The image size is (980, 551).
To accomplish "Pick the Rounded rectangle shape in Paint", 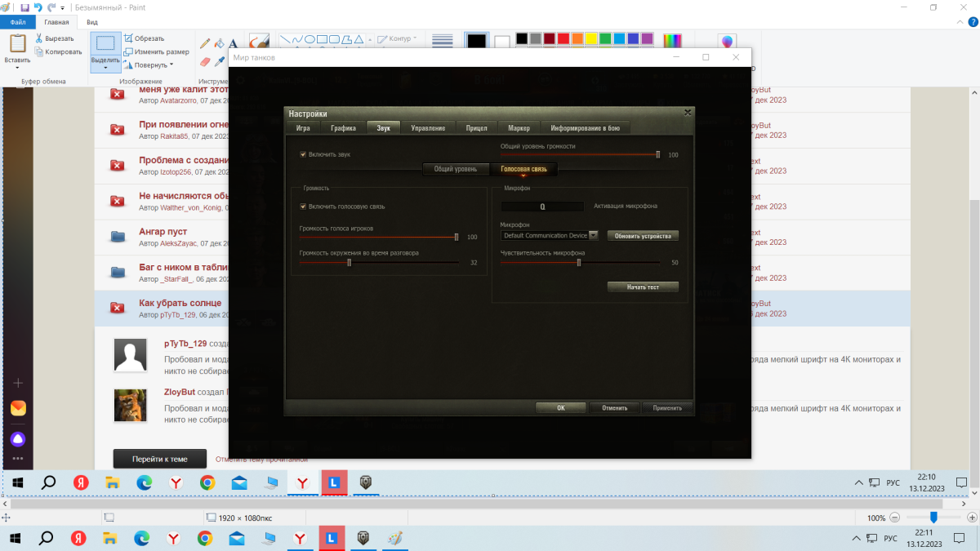I will click(334, 38).
